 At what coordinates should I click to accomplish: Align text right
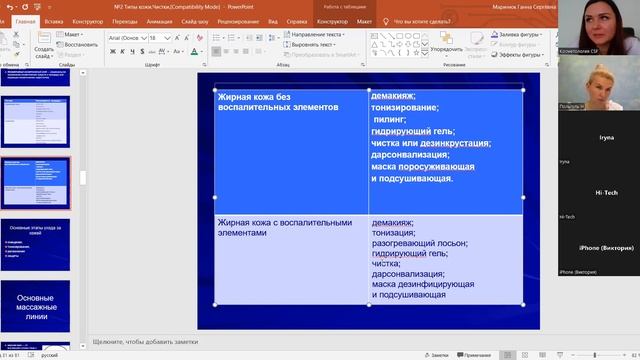click(236, 51)
